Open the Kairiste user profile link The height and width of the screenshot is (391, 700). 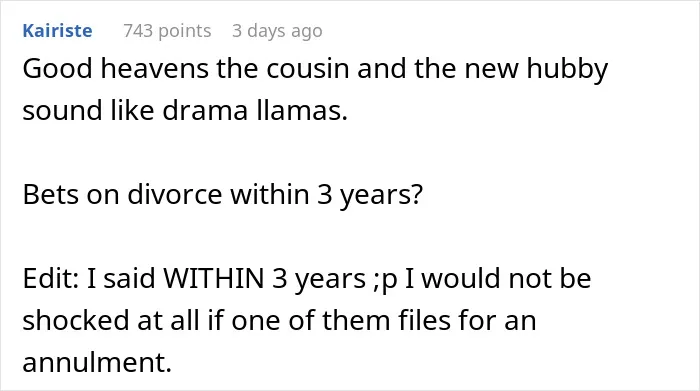click(58, 31)
